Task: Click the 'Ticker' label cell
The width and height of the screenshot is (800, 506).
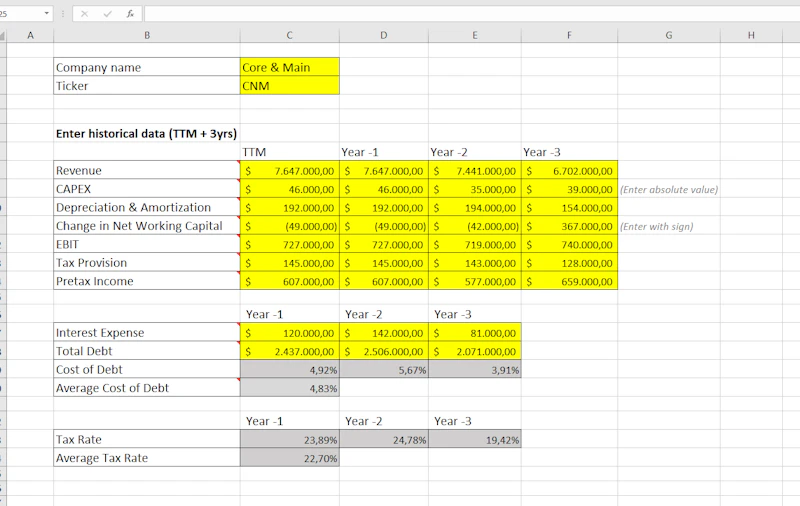Action: [x=147, y=85]
